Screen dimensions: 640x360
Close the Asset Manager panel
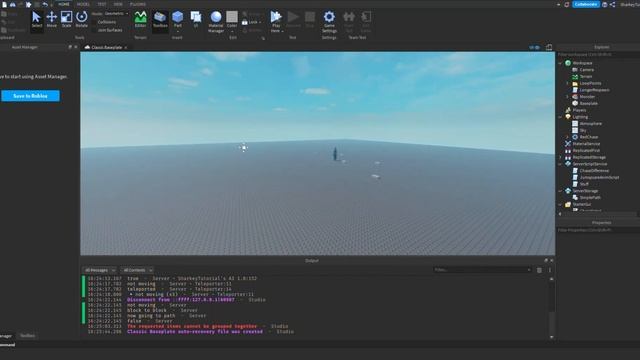click(76, 47)
